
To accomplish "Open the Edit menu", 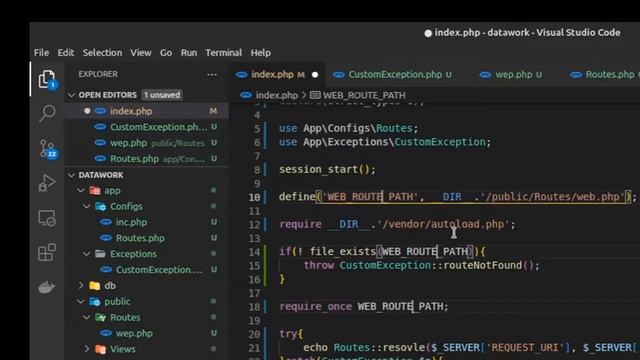I will point(66,53).
